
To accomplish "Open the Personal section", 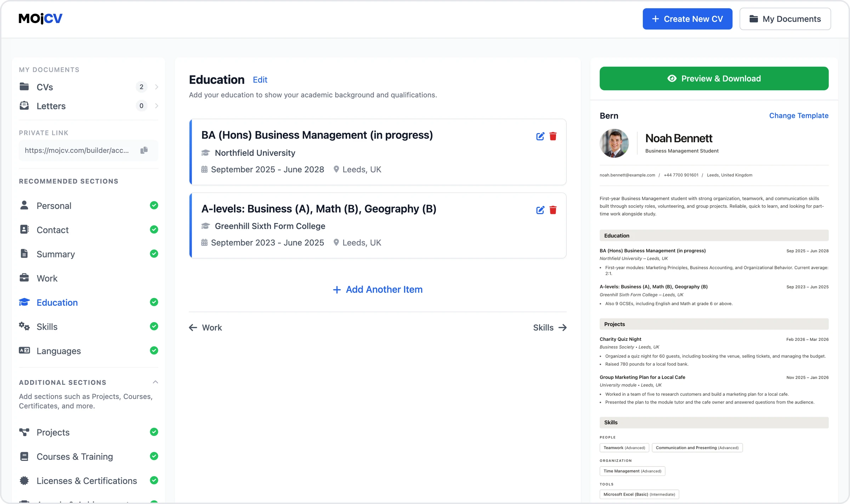I will 89,206.
